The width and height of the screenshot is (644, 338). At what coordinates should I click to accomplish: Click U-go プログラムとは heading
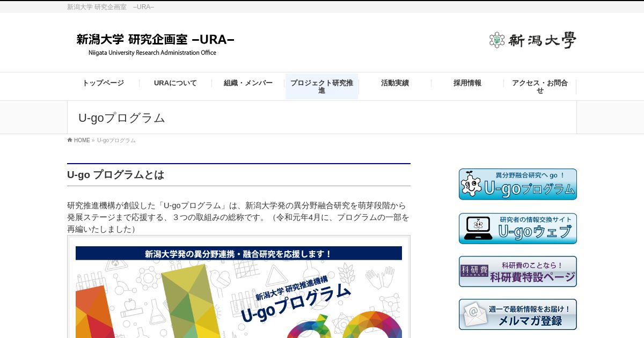115,175
